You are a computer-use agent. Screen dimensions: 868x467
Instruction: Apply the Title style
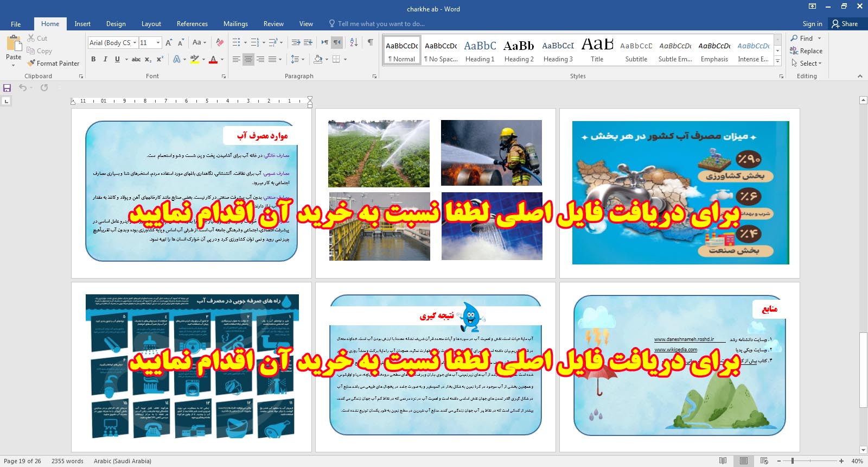[597, 51]
